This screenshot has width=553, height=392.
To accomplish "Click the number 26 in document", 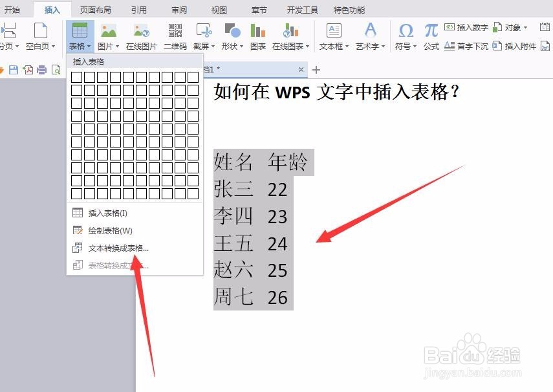I will 277,298.
